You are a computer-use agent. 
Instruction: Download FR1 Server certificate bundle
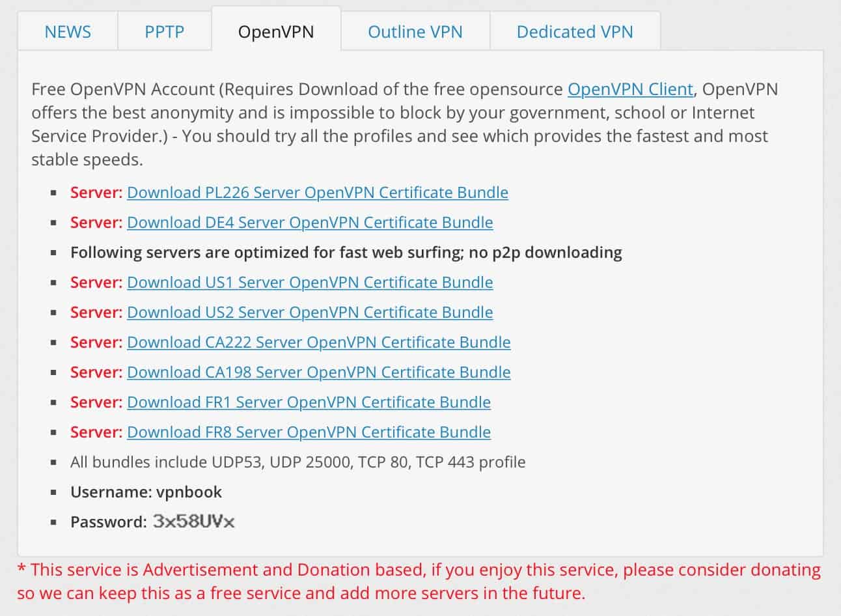(x=309, y=402)
